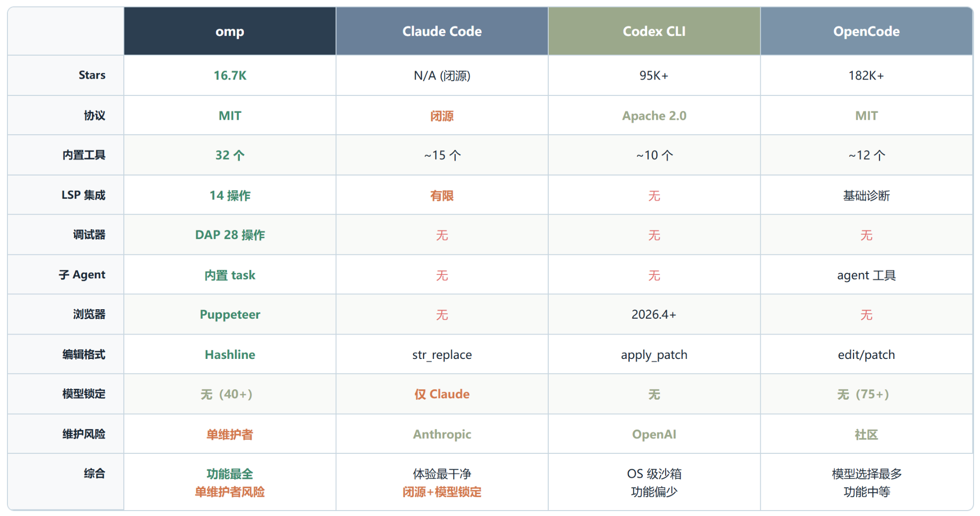Click the Codex CLI column header
980x516 pixels.
click(654, 31)
